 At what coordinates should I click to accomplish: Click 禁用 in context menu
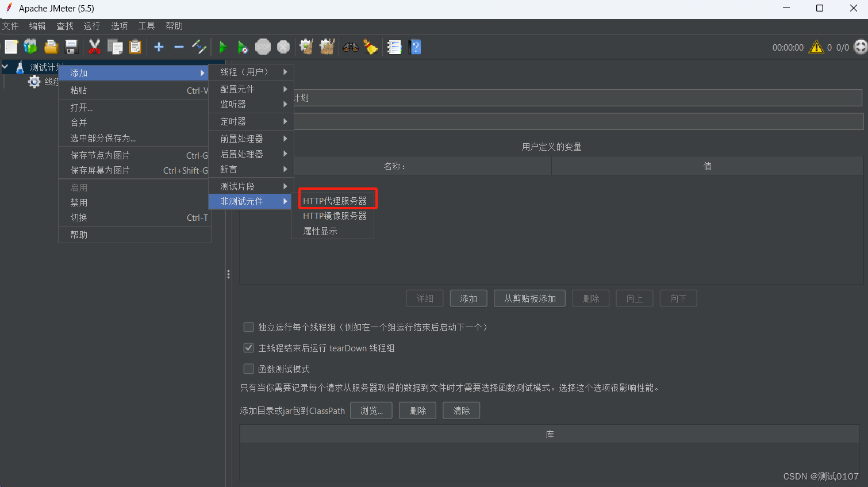coord(135,202)
